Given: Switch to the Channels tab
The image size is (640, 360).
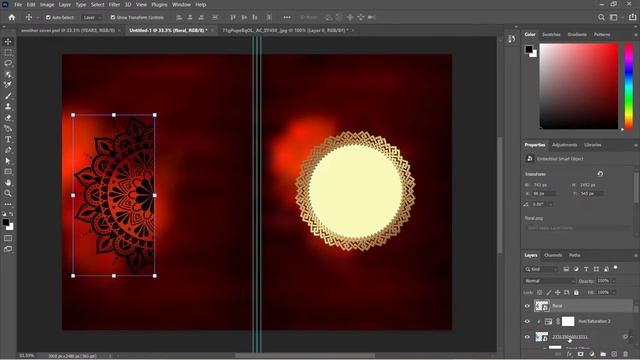Looking at the screenshot, I should point(553,255).
